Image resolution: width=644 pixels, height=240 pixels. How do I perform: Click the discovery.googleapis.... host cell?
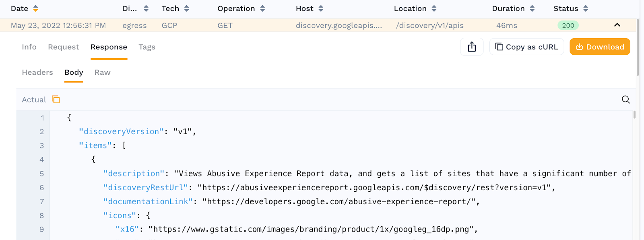(x=339, y=25)
